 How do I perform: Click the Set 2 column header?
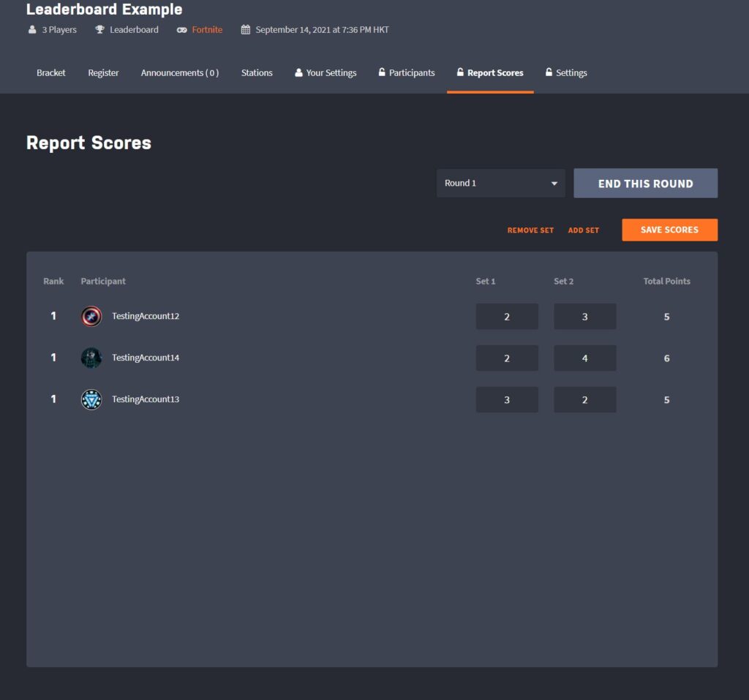point(563,281)
